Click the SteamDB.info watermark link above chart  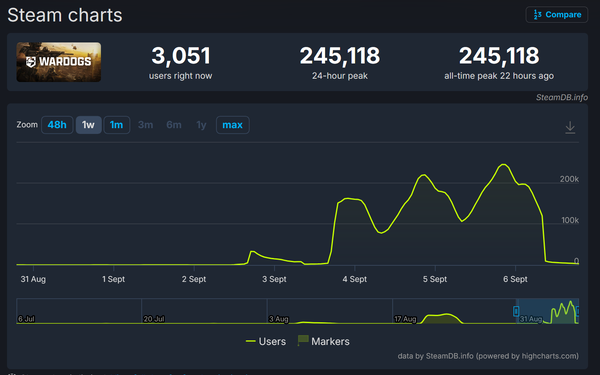click(562, 98)
